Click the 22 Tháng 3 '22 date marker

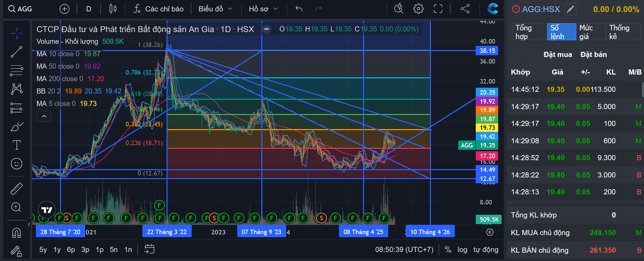(x=167, y=232)
